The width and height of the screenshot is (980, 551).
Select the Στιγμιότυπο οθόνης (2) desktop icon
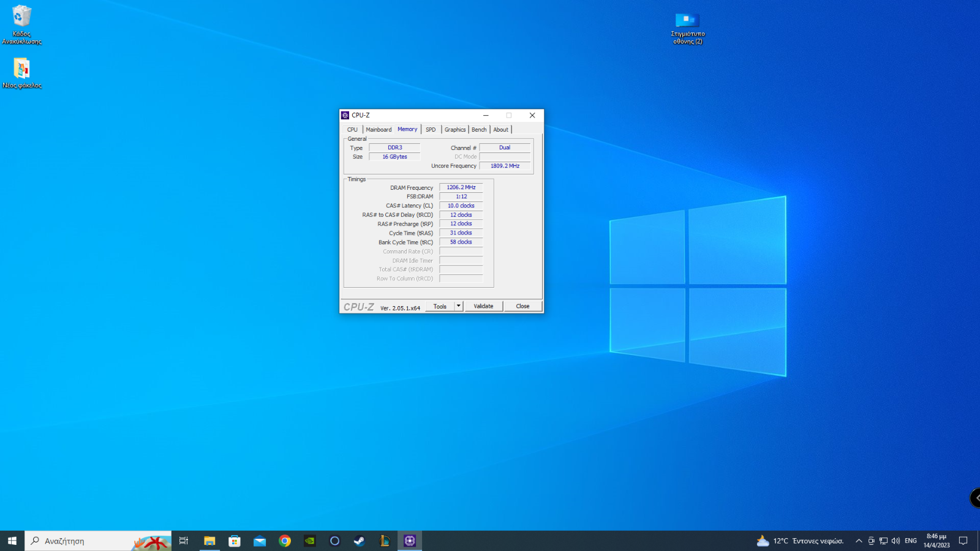[x=687, y=28]
